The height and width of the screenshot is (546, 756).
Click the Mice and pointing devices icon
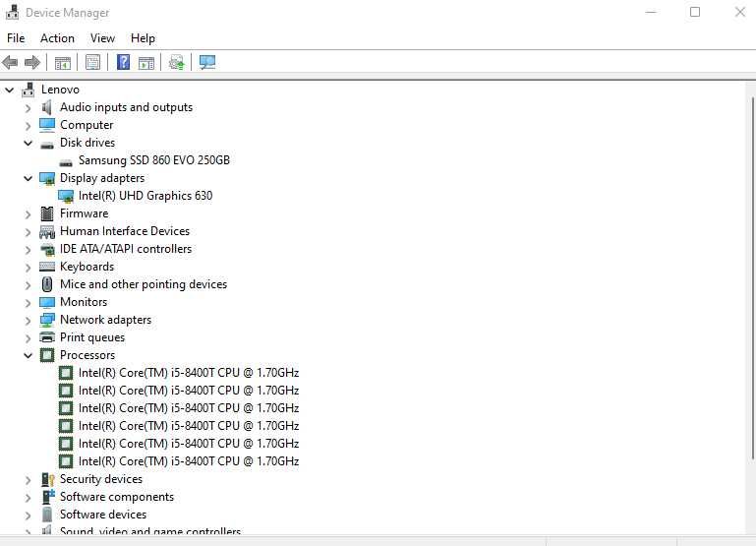47,284
